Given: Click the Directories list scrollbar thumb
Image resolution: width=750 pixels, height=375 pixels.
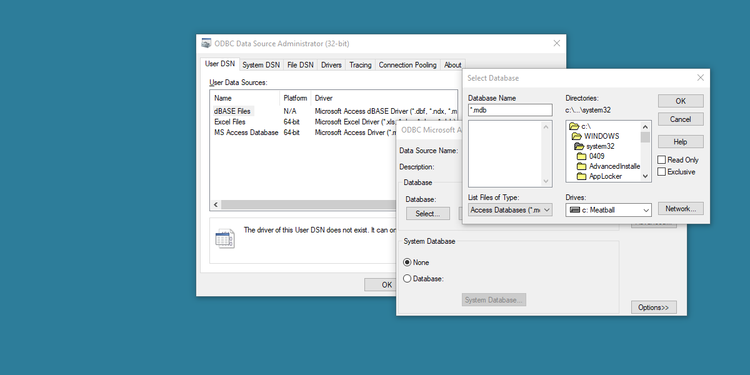Looking at the screenshot, I should click(x=645, y=137).
